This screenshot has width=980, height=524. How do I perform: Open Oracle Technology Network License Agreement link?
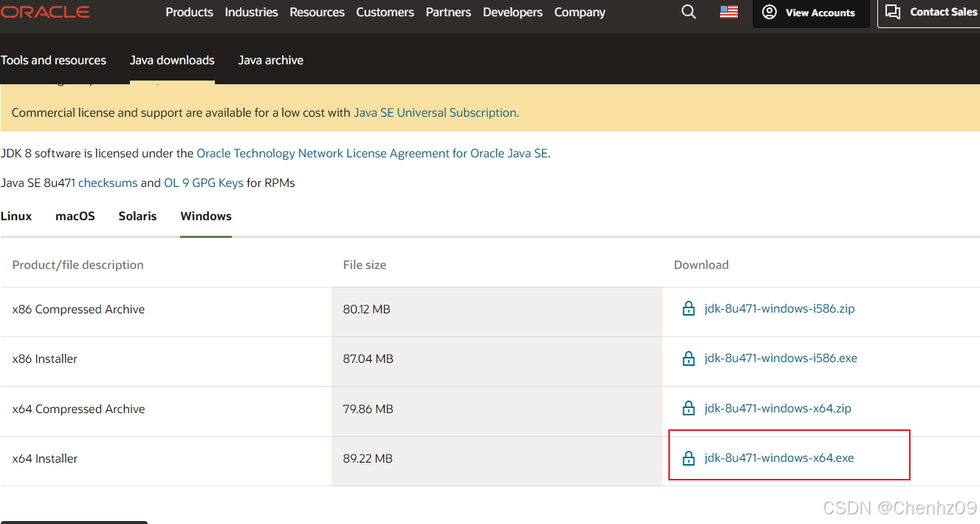371,153
